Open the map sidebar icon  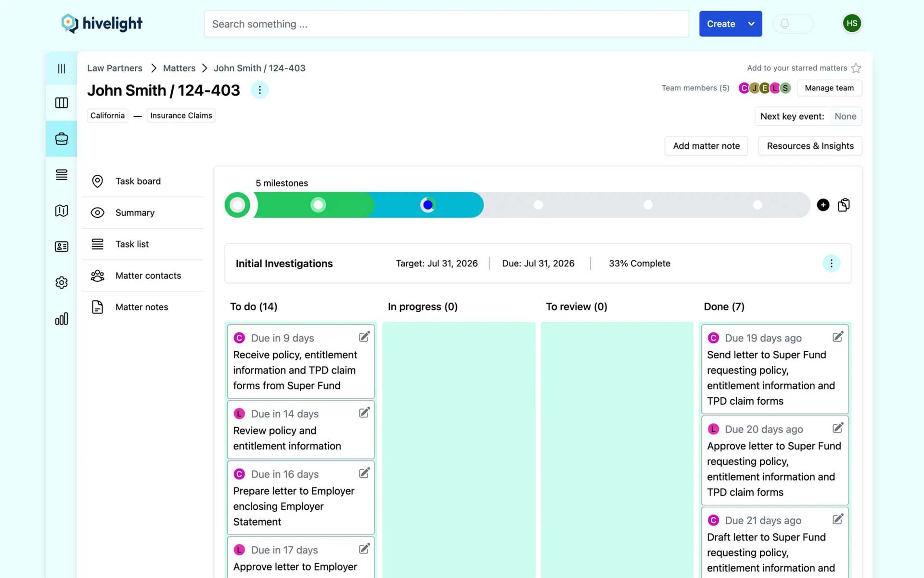pos(62,210)
